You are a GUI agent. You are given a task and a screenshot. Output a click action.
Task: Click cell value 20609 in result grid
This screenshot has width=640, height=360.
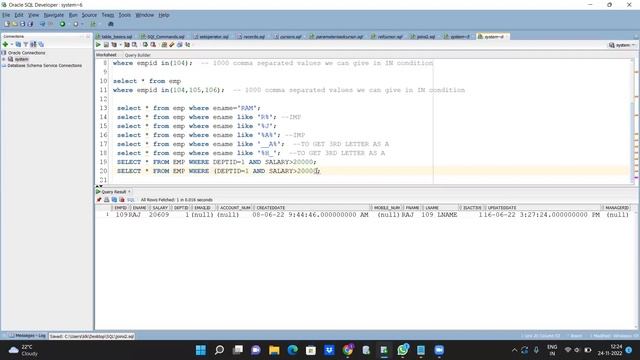tap(159, 215)
